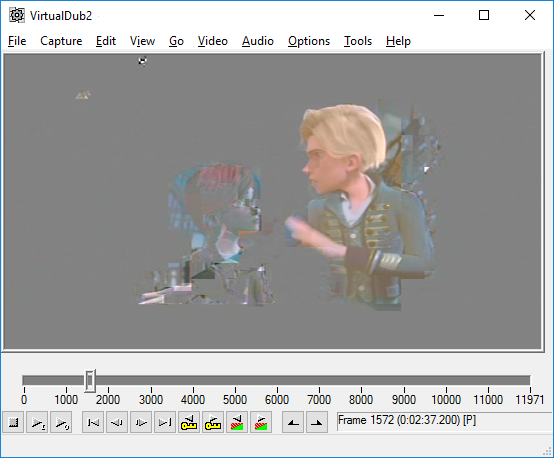Jump to the start of the video
This screenshot has width=554, height=458.
coord(93,422)
